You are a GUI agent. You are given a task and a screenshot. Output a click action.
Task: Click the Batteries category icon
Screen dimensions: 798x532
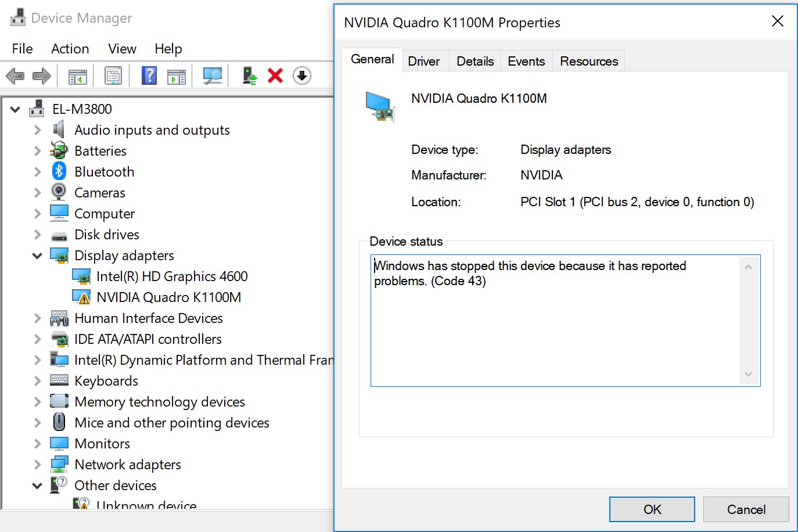coord(59,150)
